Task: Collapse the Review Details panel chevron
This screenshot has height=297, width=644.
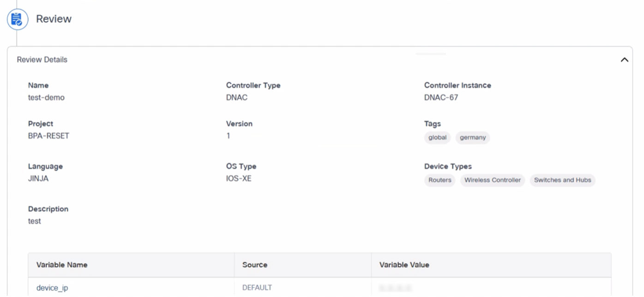Action: click(624, 59)
